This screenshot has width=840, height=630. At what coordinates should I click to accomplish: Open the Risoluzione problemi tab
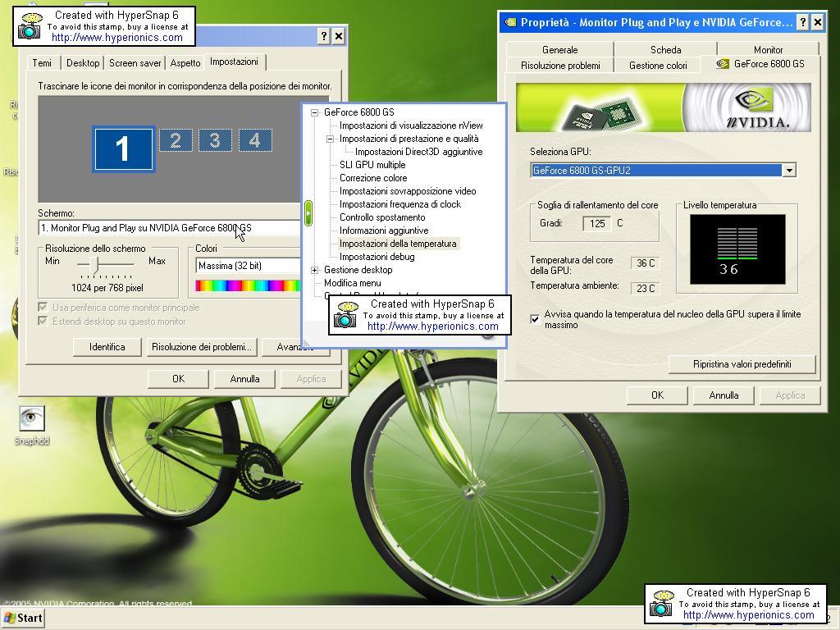(560, 66)
